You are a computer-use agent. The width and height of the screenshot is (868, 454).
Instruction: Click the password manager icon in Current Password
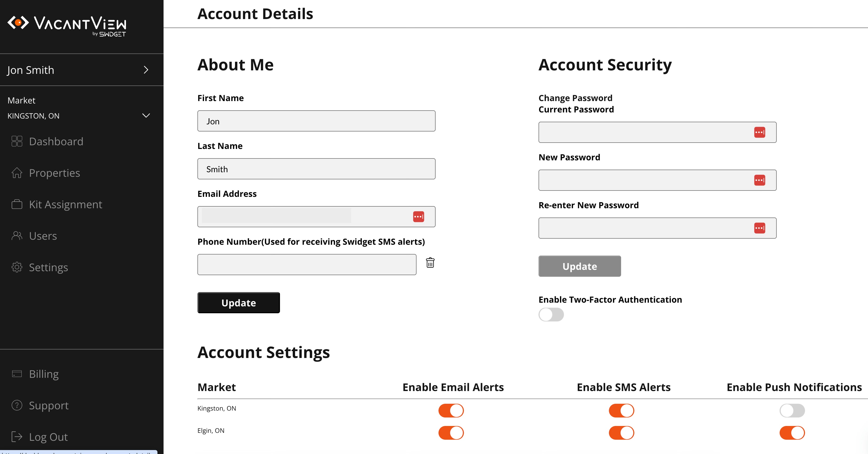pyautogui.click(x=759, y=132)
